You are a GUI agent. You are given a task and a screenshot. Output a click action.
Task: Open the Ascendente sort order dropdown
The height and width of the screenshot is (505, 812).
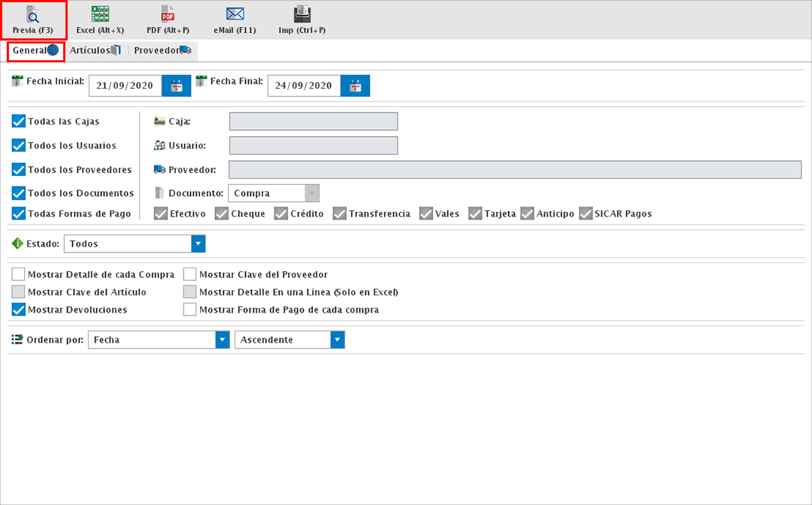click(x=338, y=340)
